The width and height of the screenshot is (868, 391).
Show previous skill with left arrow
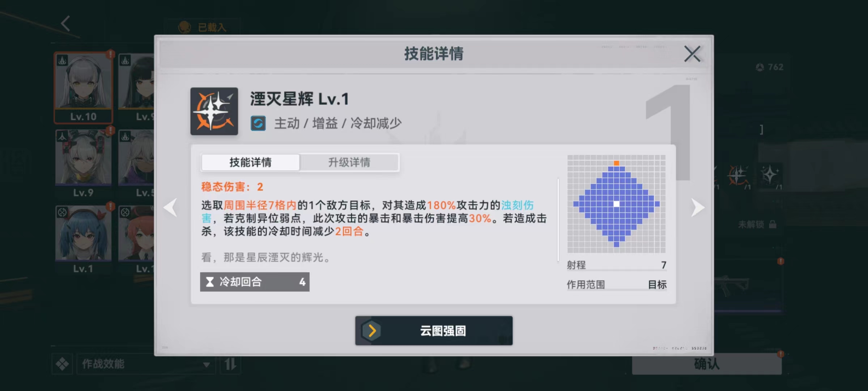coord(170,207)
